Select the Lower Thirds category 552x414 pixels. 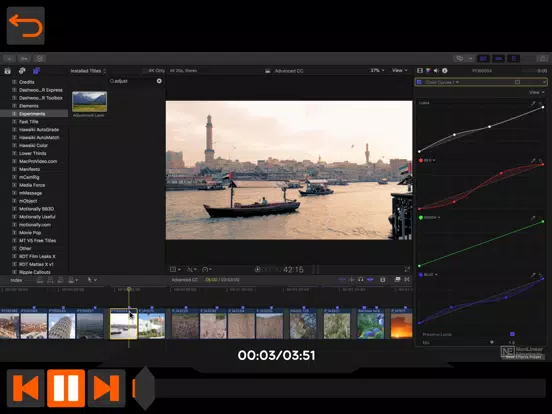(x=32, y=153)
